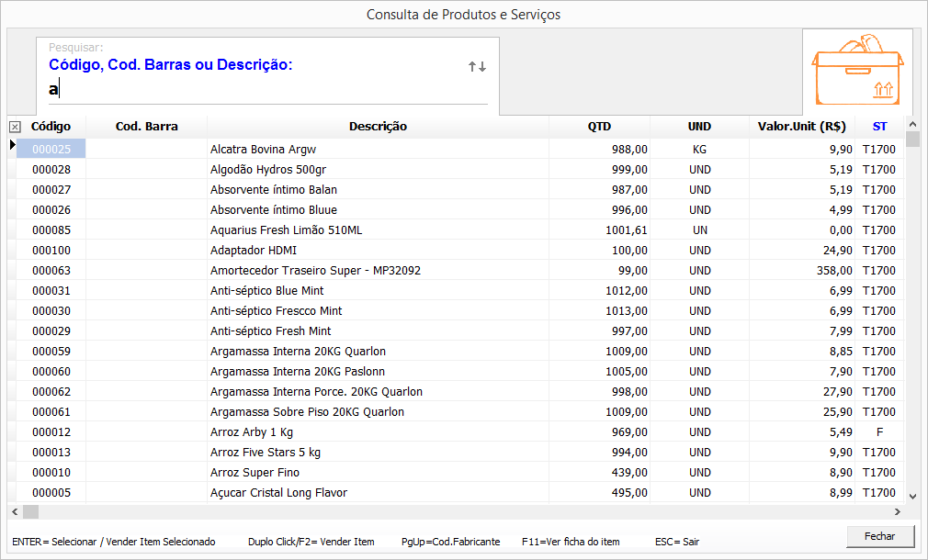
Task: Click the row indicator arrow for Alcatra Bovina
Action: (13, 145)
